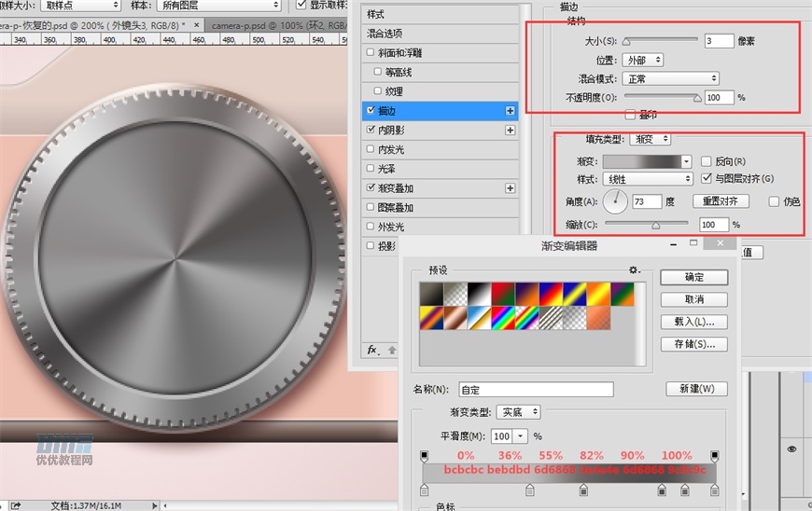Pick the yellow-violet-orange-blue gradient preset
Viewport: 812px width, 511px height.
tap(431, 318)
